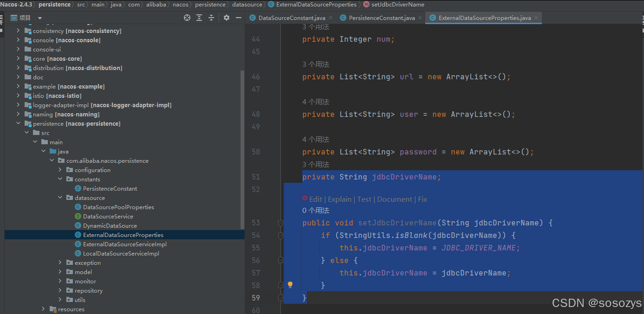Select the model package in tree
The image size is (644, 314).
(83, 272)
